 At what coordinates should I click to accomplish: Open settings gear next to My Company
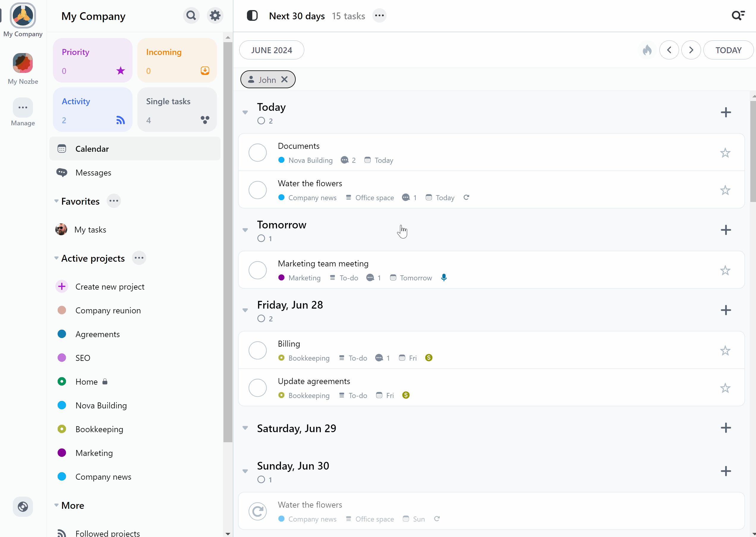pyautogui.click(x=215, y=15)
